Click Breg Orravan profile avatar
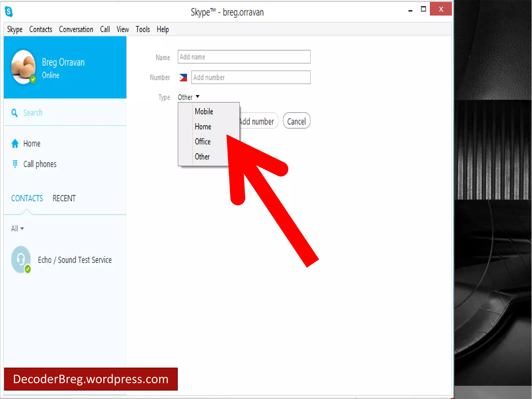The width and height of the screenshot is (532, 399). [23, 67]
